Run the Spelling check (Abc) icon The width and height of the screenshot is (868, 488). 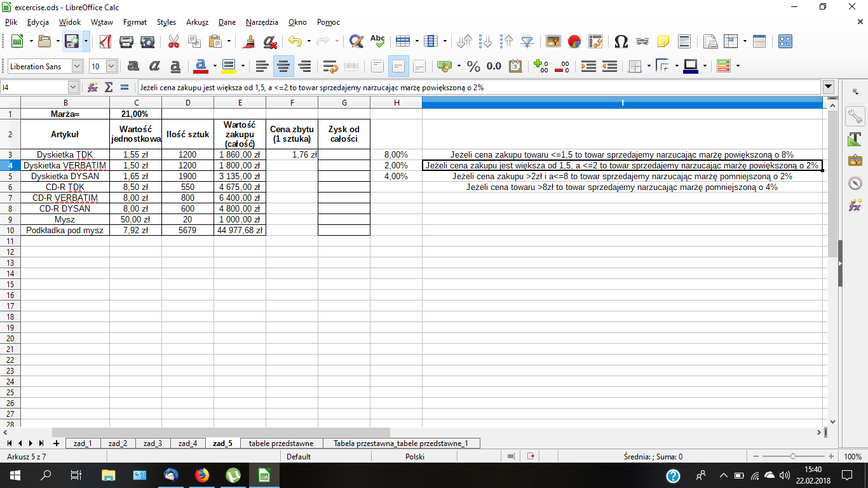(377, 42)
